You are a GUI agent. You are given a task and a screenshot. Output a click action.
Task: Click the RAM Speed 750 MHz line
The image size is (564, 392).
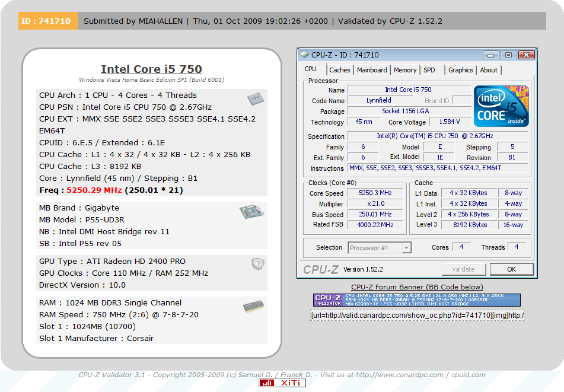(119, 315)
